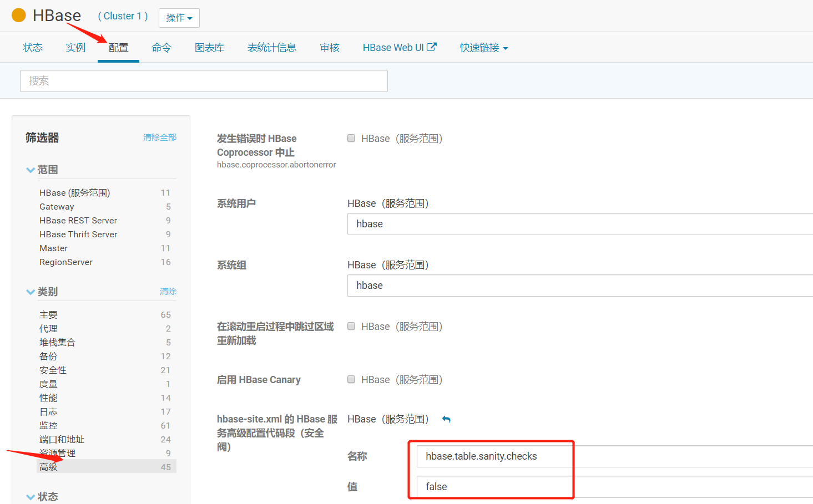The image size is (813, 504).
Task: Filter by HBase (服务范围) scope
Action: [x=75, y=192]
